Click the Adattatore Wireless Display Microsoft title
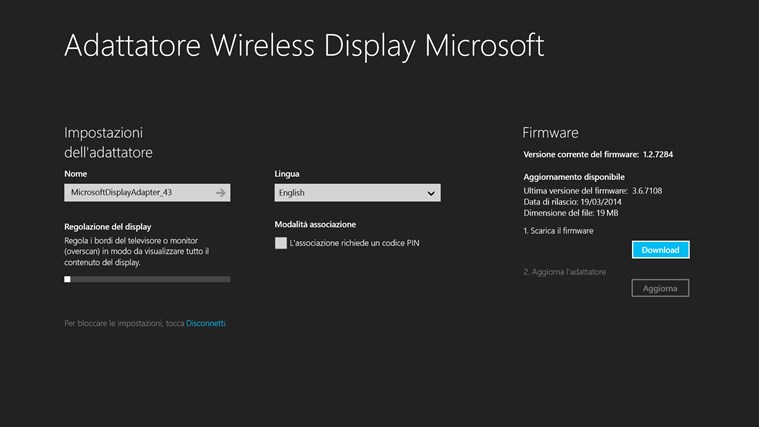The height and width of the screenshot is (427, 759). pos(304,46)
